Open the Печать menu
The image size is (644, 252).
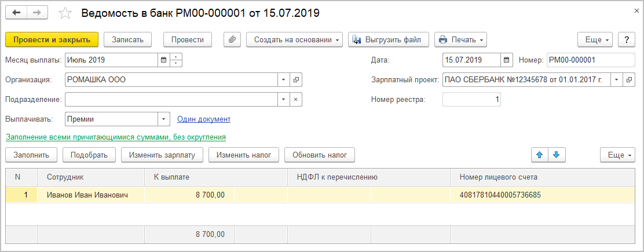(460, 39)
